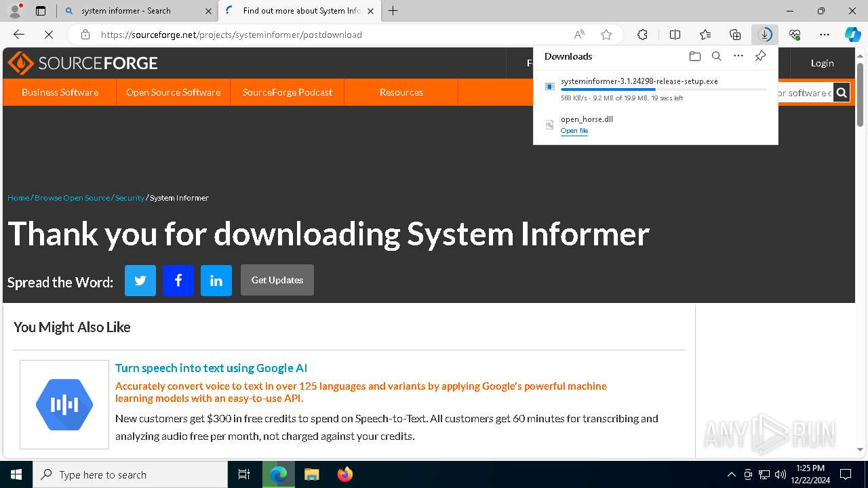The width and height of the screenshot is (868, 488).
Task: Open Turn speech into text using Google AI
Action: pyautogui.click(x=211, y=368)
